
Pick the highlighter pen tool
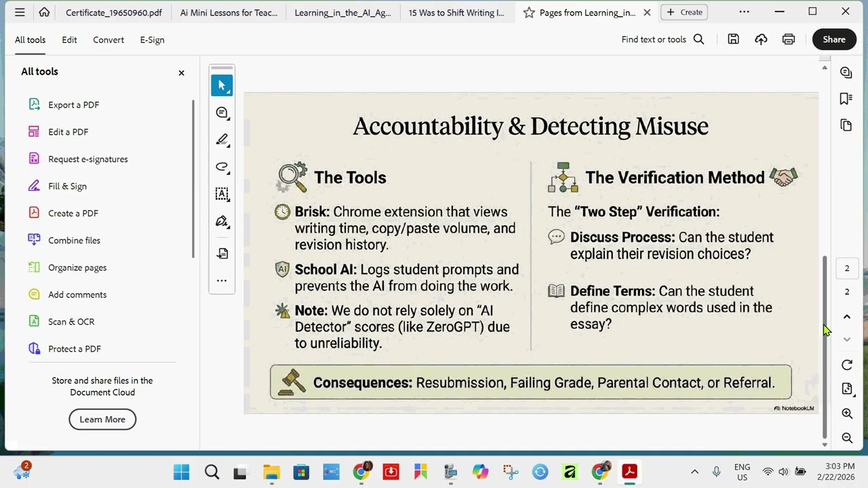(x=222, y=140)
